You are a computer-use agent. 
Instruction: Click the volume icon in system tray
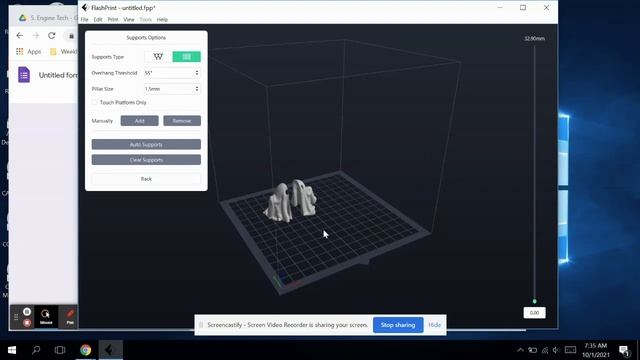(x=556, y=350)
